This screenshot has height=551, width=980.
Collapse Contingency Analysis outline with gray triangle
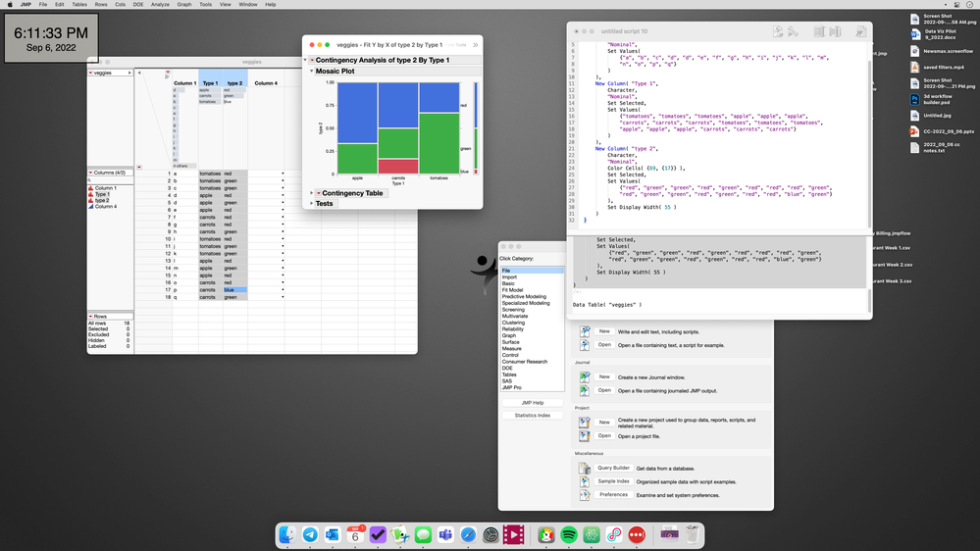(306, 60)
